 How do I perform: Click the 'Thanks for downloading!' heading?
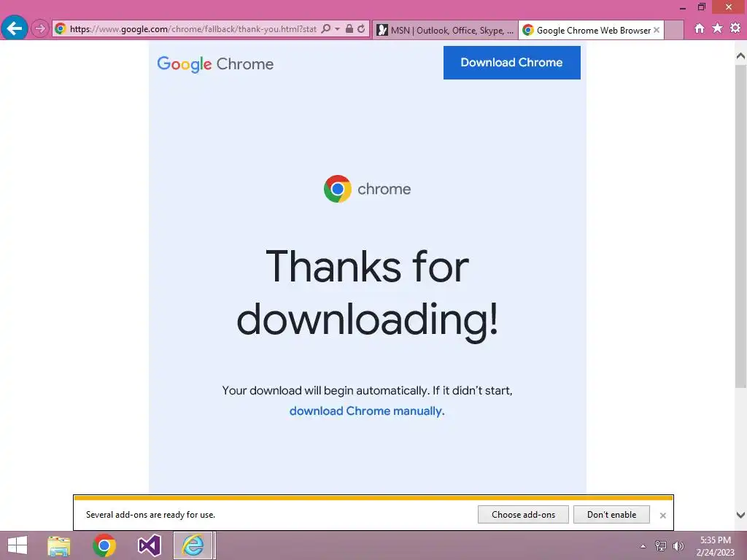pyautogui.click(x=368, y=295)
